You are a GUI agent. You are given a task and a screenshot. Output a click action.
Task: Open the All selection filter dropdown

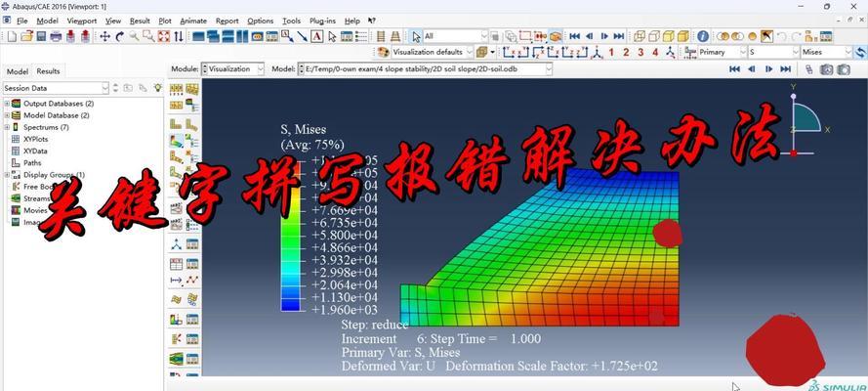point(456,36)
